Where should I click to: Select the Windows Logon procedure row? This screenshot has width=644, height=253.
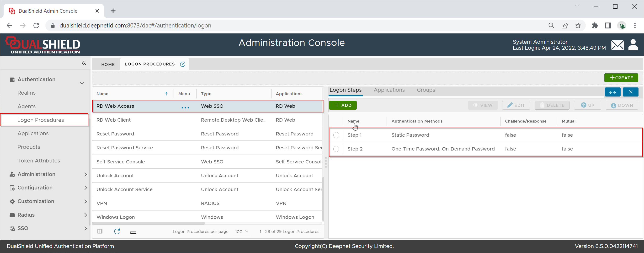[116, 217]
